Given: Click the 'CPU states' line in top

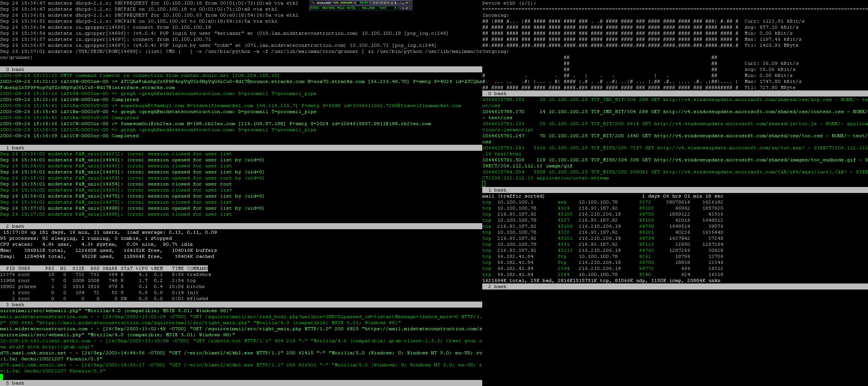Looking at the screenshot, I should pyautogui.click(x=96, y=244).
